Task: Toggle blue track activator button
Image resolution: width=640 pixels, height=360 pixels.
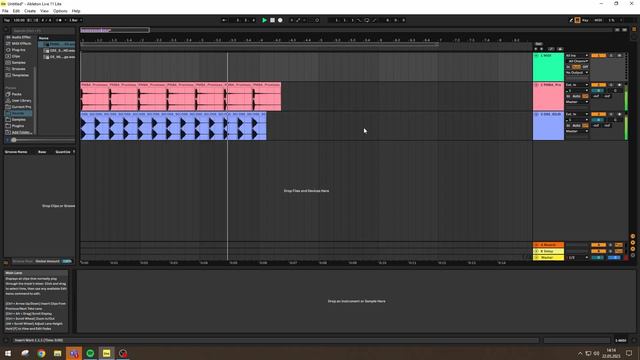Action: point(598,114)
